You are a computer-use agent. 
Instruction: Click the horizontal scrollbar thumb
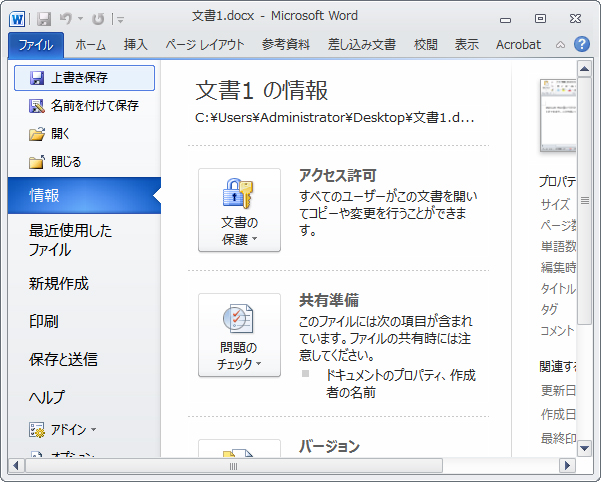pos(234,466)
